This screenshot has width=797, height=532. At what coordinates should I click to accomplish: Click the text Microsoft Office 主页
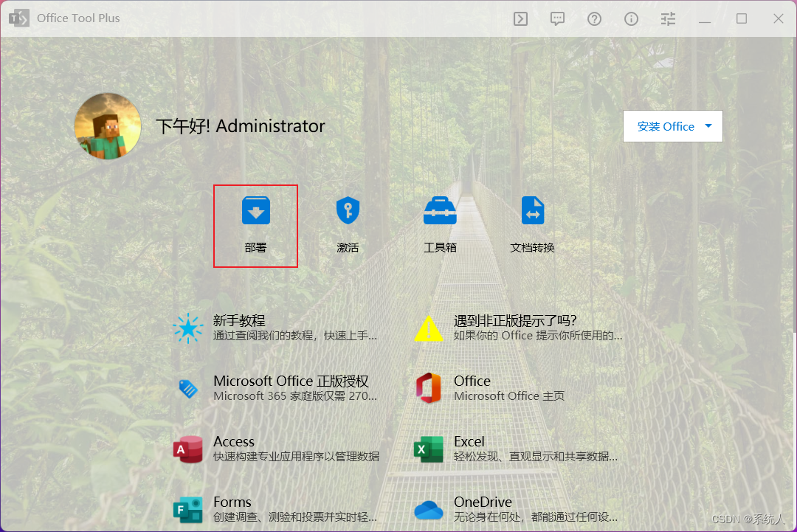click(509, 396)
